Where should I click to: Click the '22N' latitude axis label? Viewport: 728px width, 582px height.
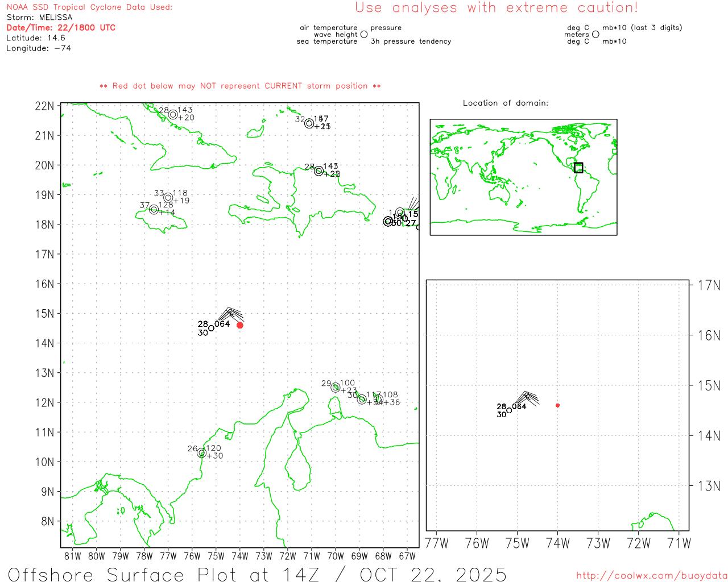44,106
